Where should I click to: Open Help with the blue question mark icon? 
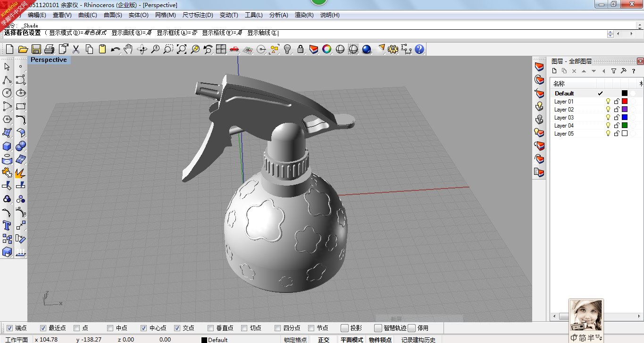419,49
